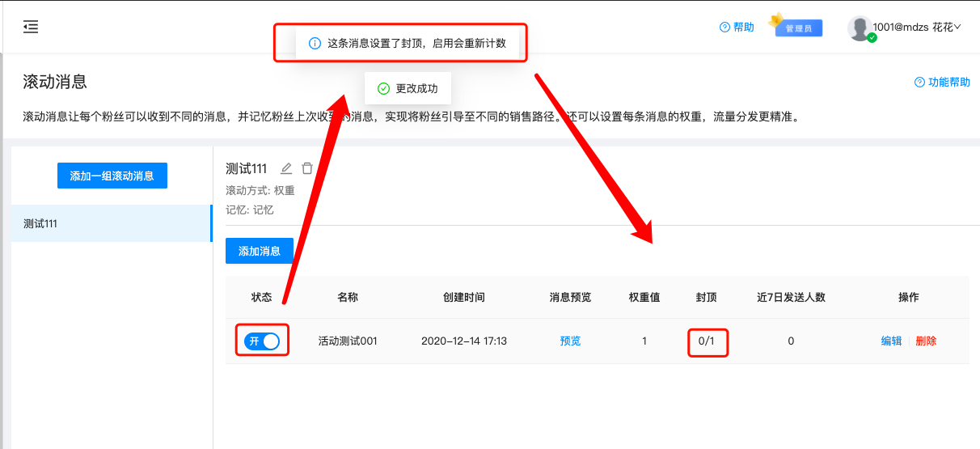Open the 帮助 help link
Screen dimensions: 980x449
pos(737,28)
